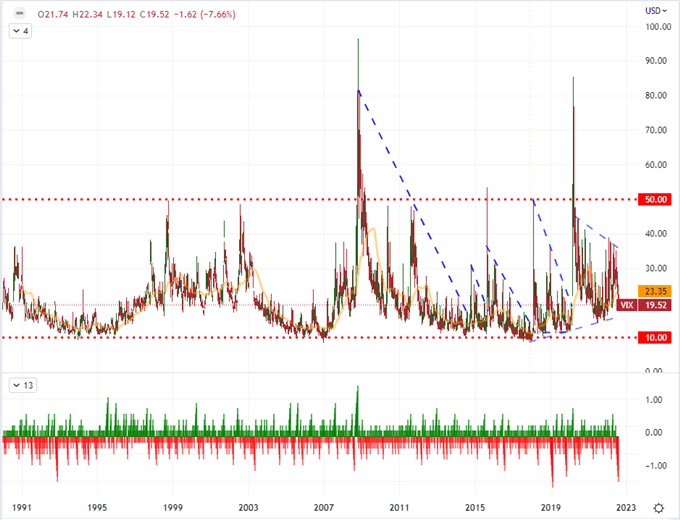The image size is (680, 520).
Task: Click the O21.74 open value
Action: tap(53, 14)
